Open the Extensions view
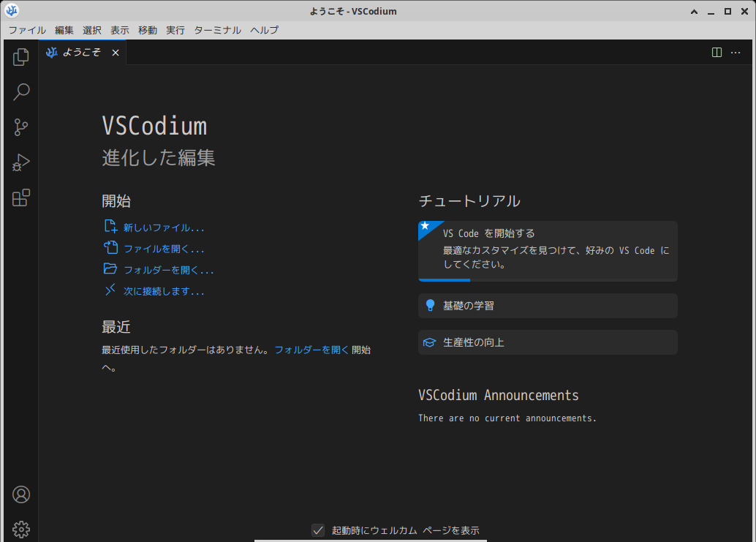 20,197
